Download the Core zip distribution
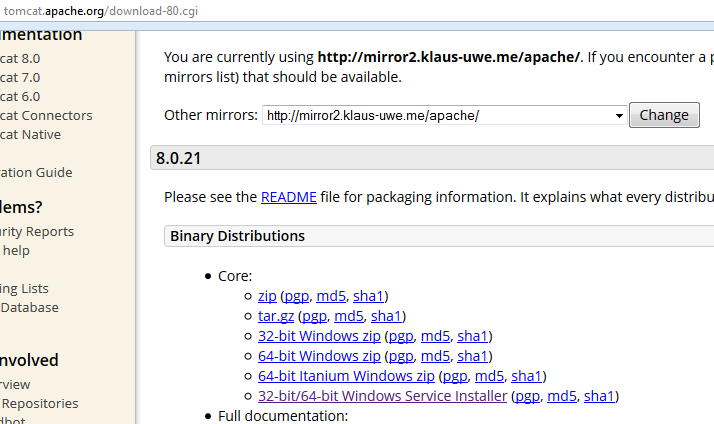 (x=267, y=296)
